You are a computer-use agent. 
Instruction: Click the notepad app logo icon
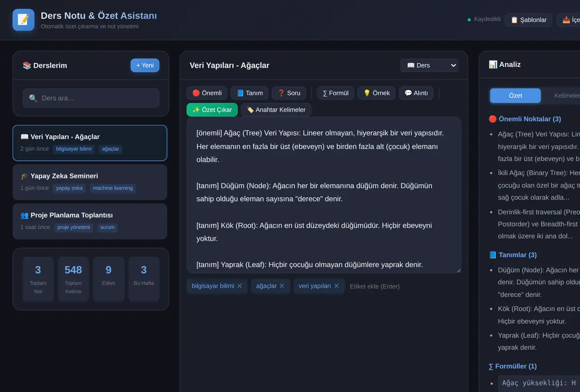pos(23,20)
